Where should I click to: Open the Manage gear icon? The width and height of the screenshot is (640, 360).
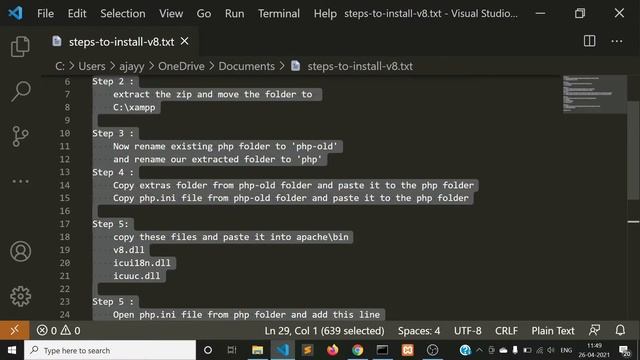pos(20,296)
